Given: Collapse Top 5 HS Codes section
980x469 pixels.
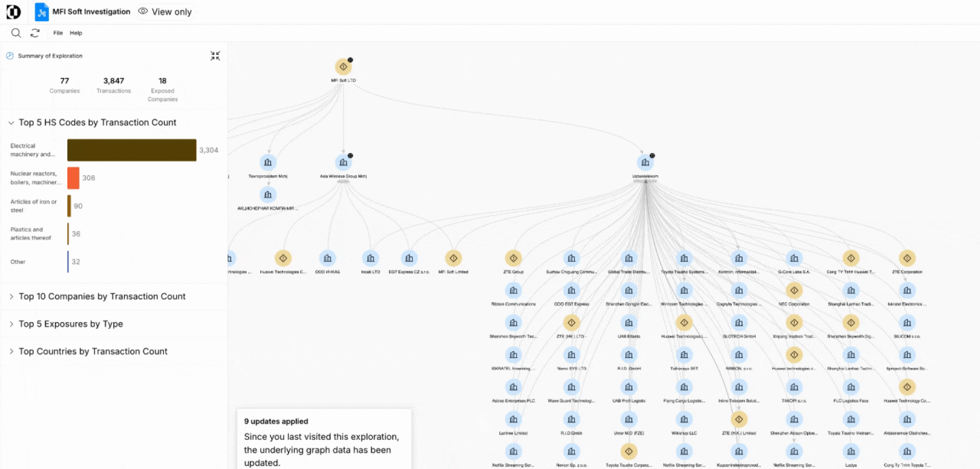Looking at the screenshot, I should 11,122.
